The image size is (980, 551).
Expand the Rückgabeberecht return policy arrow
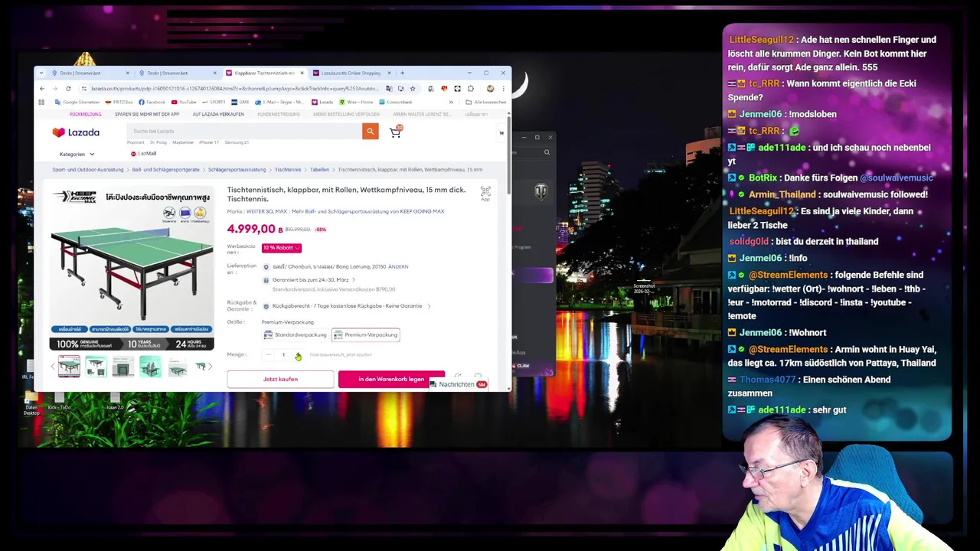[x=429, y=306]
